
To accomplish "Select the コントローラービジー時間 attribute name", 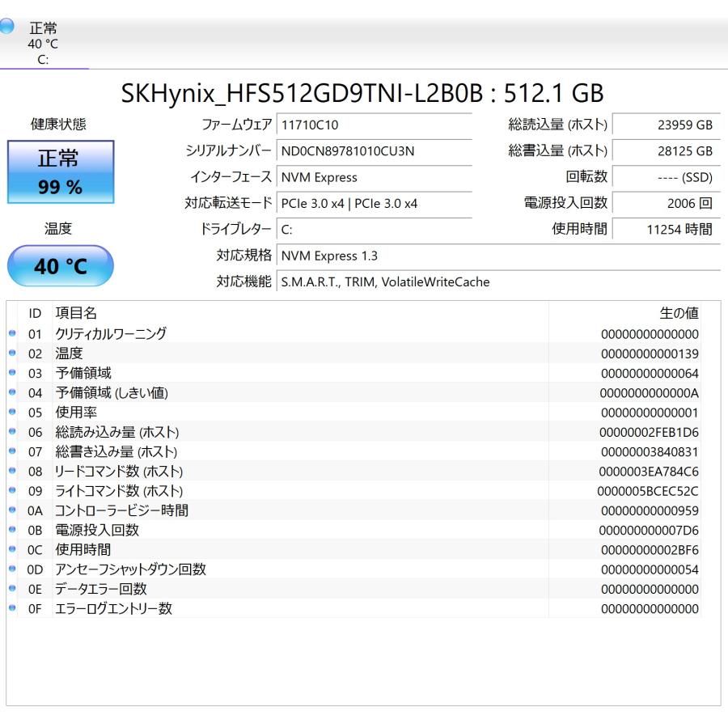I will pyautogui.click(x=121, y=510).
